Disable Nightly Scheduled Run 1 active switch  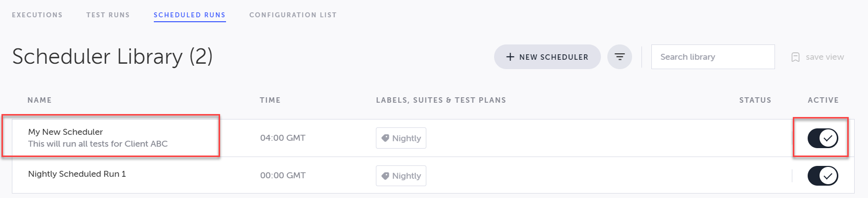click(x=822, y=176)
